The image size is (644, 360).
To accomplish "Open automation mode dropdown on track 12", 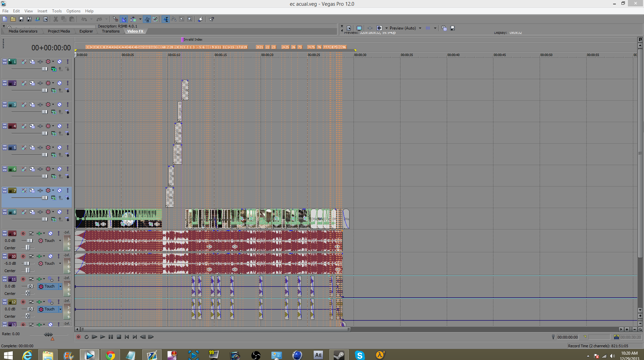I will [x=60, y=309].
